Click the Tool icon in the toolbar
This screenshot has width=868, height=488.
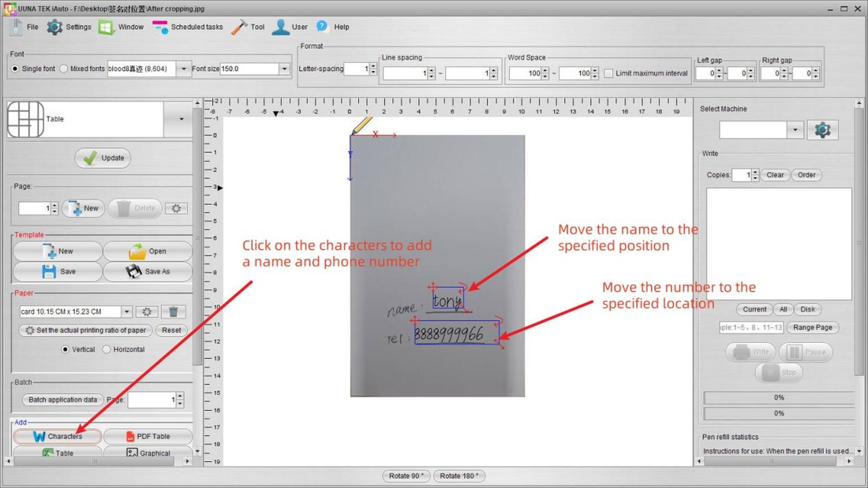(248, 26)
